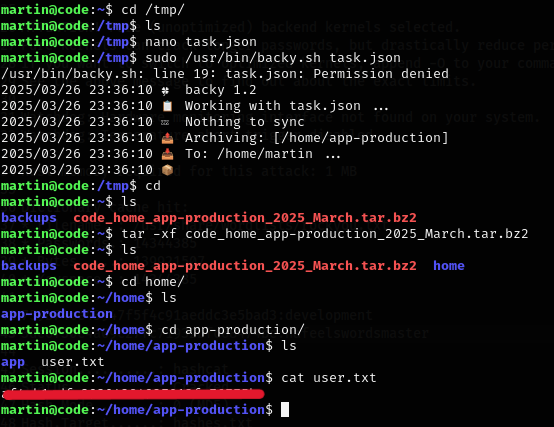Click the blue app-production directory in listing
The image size is (554, 427).
click(x=57, y=314)
